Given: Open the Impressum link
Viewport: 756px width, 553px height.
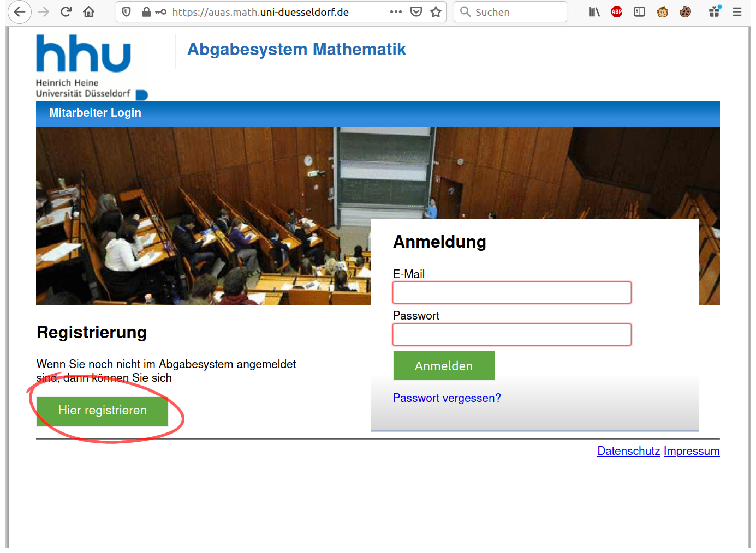Looking at the screenshot, I should pyautogui.click(x=692, y=451).
